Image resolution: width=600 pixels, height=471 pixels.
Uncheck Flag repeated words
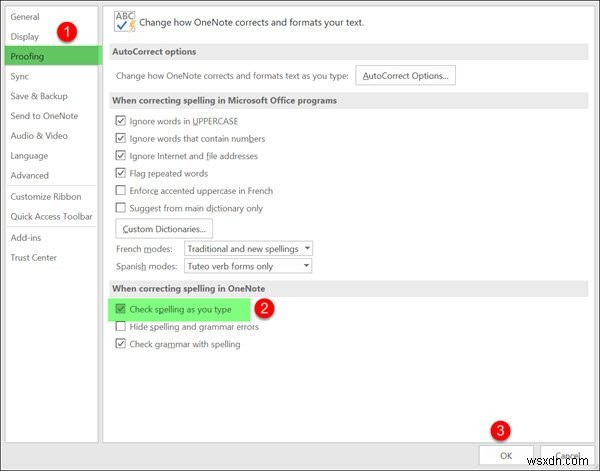pyautogui.click(x=121, y=173)
